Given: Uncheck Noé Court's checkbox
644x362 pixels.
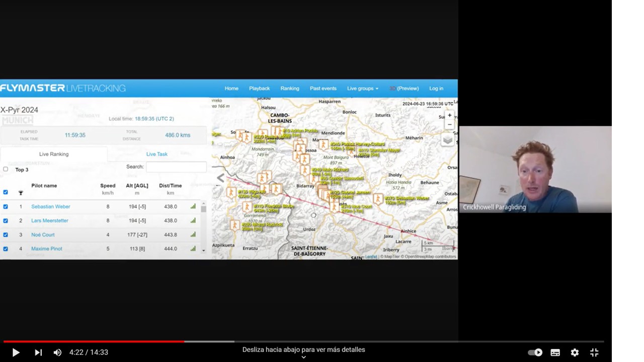Looking at the screenshot, I should [x=6, y=235].
